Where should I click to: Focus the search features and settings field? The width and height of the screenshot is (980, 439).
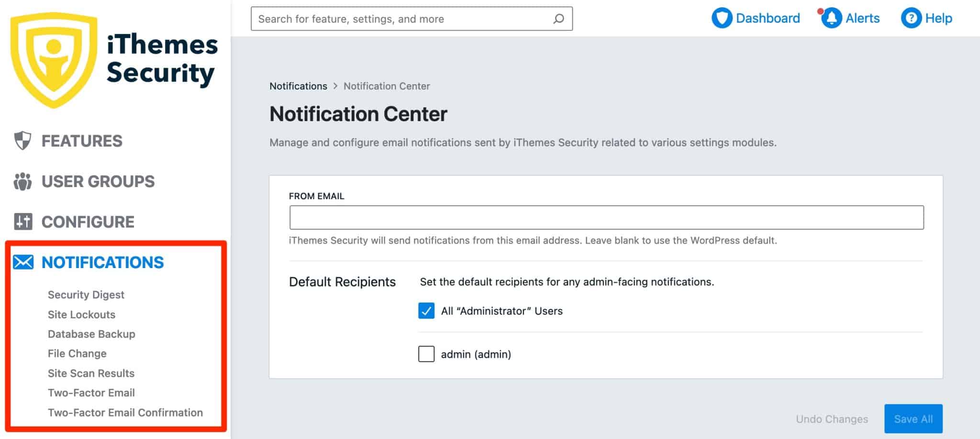tap(412, 19)
